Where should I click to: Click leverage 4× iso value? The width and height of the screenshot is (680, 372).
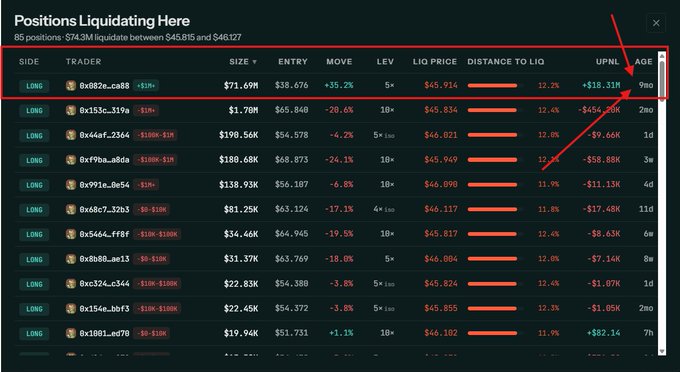tap(384, 209)
